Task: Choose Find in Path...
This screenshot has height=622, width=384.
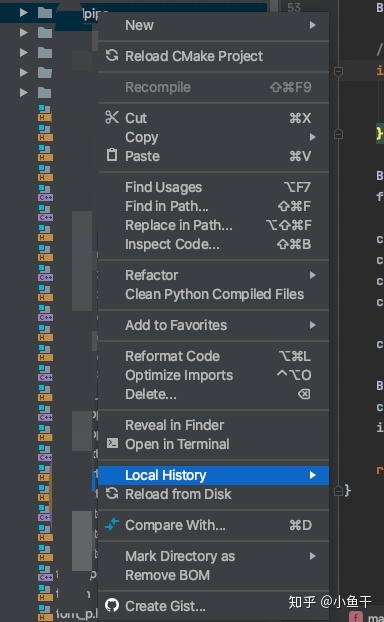Action: click(x=213, y=206)
